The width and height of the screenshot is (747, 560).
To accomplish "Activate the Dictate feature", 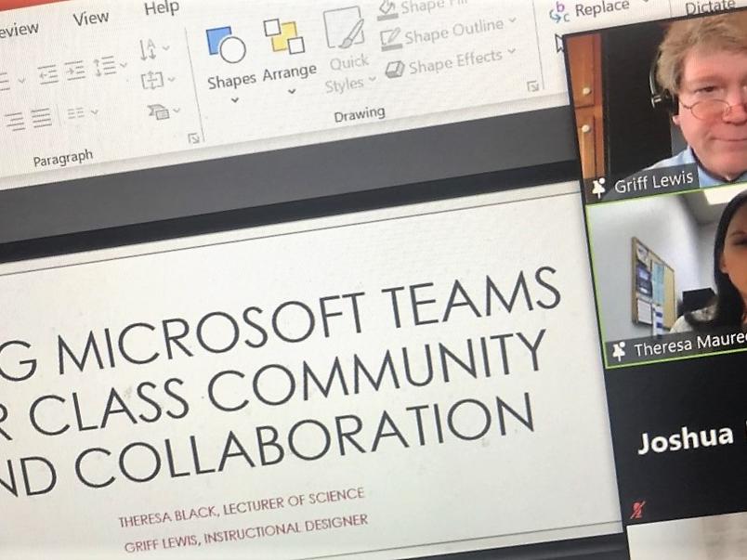I will pyautogui.click(x=712, y=7).
